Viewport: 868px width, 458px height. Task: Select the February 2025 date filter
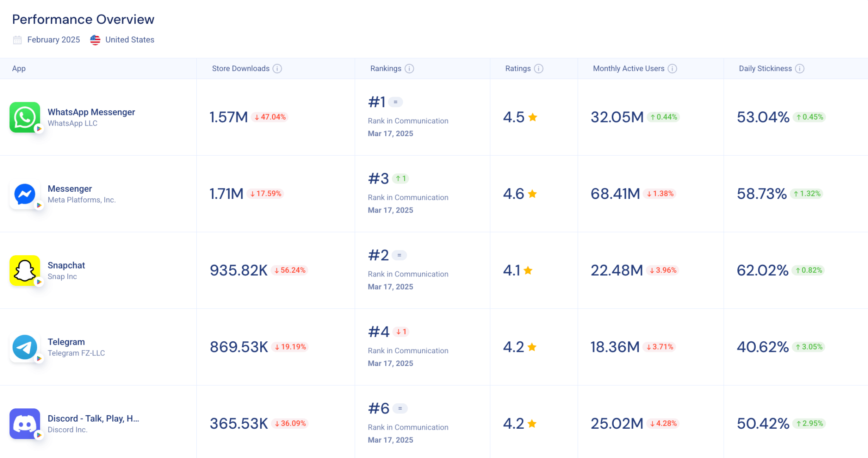54,40
